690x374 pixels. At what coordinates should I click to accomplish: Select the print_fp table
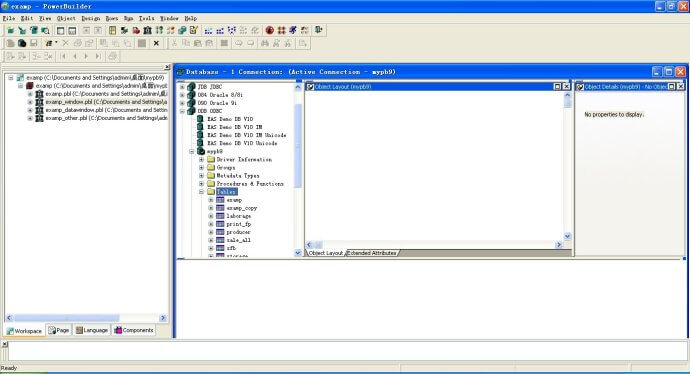[239, 224]
